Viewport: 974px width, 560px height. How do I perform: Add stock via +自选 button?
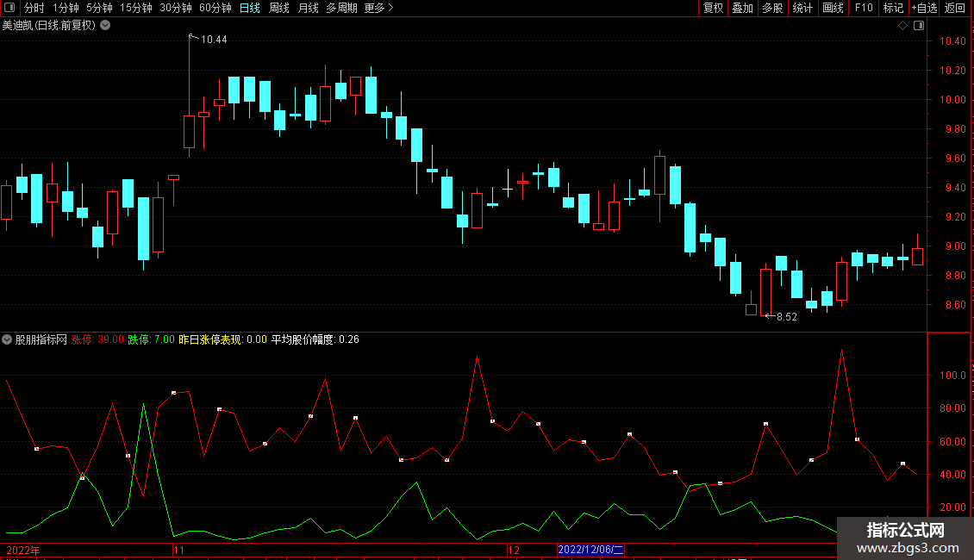pos(924,8)
